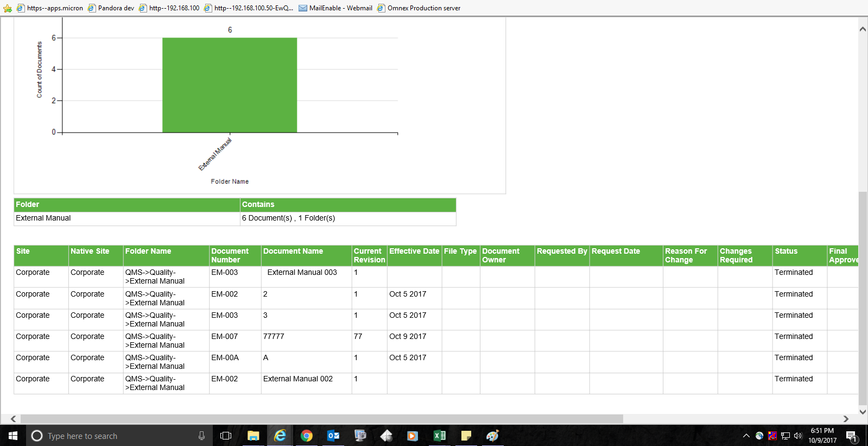Click the Request Date column header
The height and width of the screenshot is (446, 868).
pos(626,255)
